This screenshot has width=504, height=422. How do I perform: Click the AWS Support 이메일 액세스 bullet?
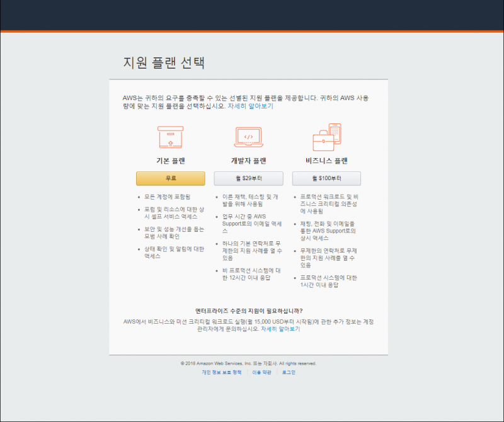(252, 224)
